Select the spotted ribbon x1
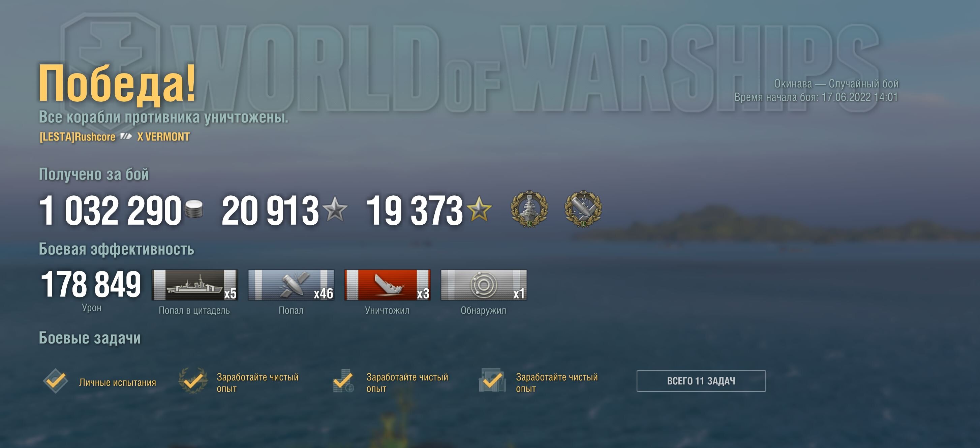Screen dimensions: 980x448 click(x=484, y=285)
